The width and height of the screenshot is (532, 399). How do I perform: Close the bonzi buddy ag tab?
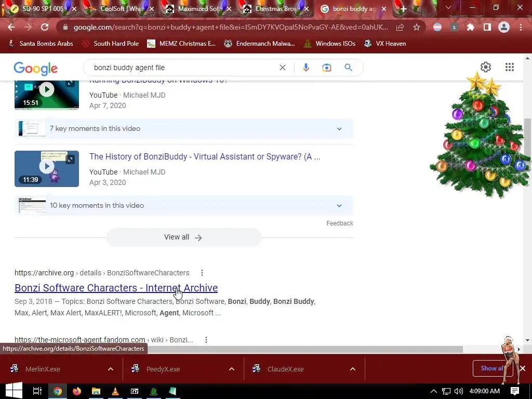[384, 9]
